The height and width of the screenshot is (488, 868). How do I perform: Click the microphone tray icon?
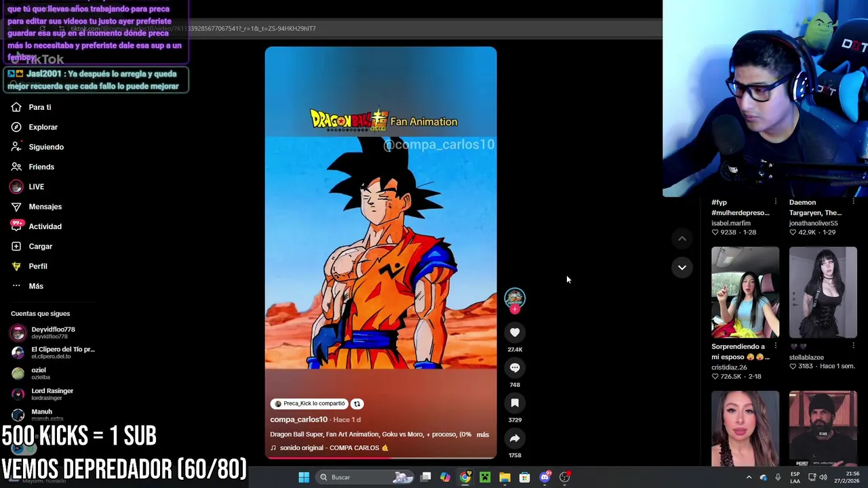(x=778, y=477)
